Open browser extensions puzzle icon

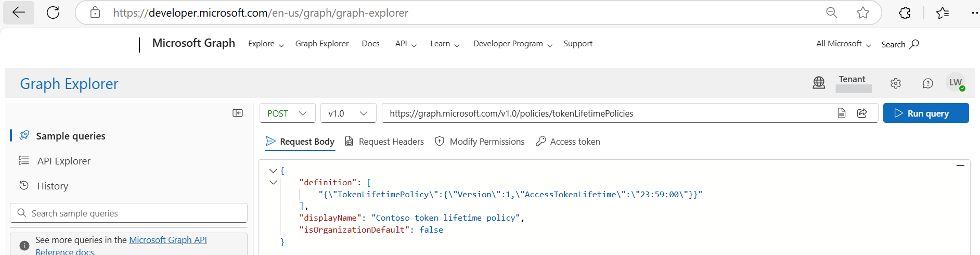(x=905, y=12)
